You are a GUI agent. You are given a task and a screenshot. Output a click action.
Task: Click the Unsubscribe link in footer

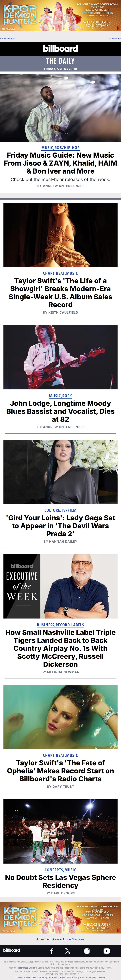pyautogui.click(x=99, y=977)
